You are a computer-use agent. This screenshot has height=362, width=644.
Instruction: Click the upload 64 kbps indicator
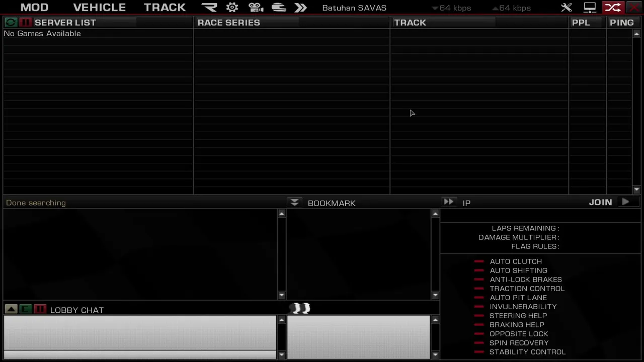pyautogui.click(x=511, y=8)
